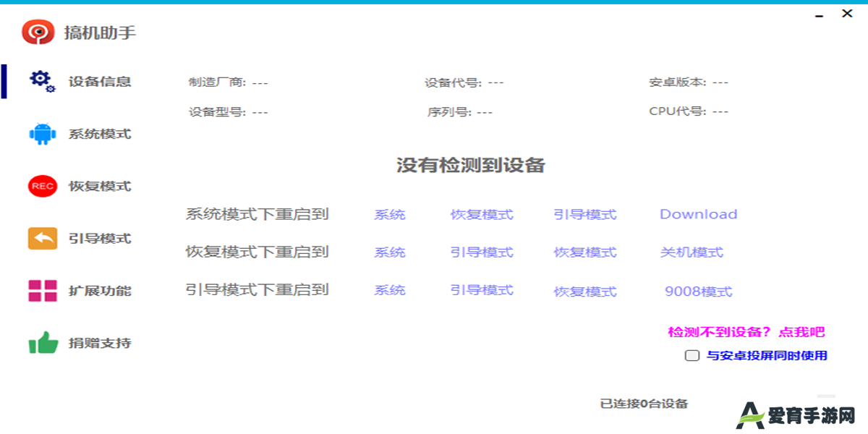
Task: Click 引导模式 in 引导模式下重启到 row
Action: tap(482, 290)
